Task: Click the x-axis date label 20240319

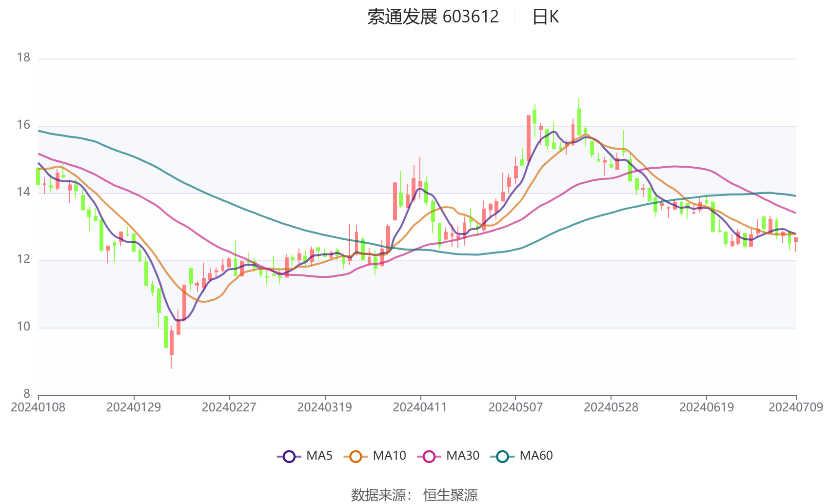Action: point(325,407)
